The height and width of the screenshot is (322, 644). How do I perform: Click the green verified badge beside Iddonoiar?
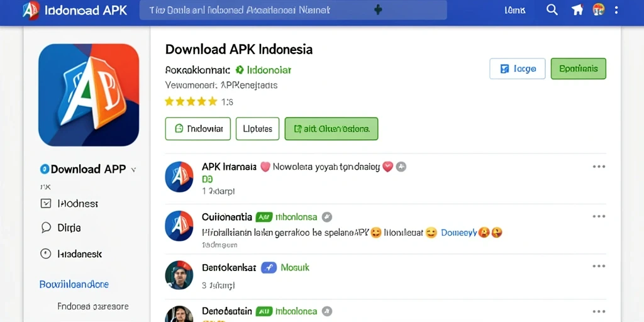[240, 70]
